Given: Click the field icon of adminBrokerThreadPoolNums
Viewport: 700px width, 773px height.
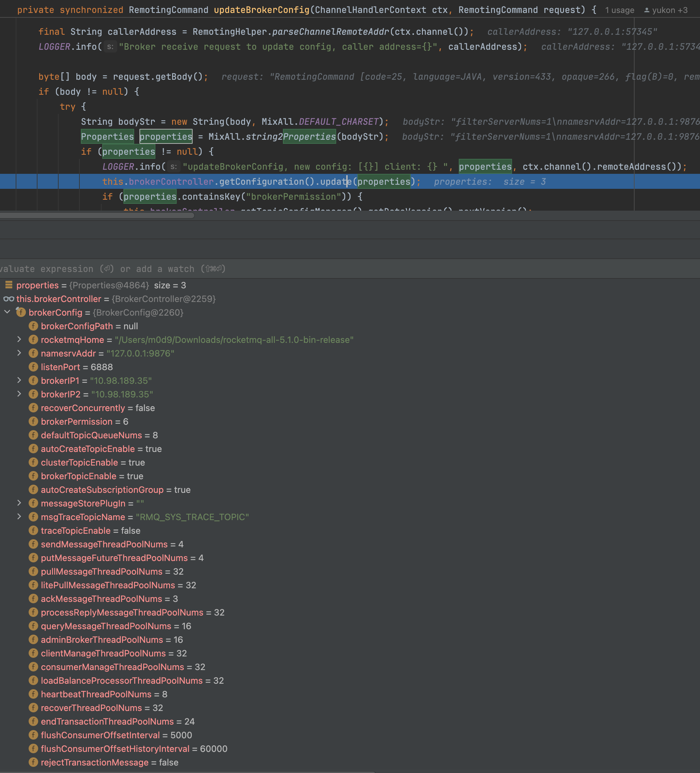Looking at the screenshot, I should point(33,639).
